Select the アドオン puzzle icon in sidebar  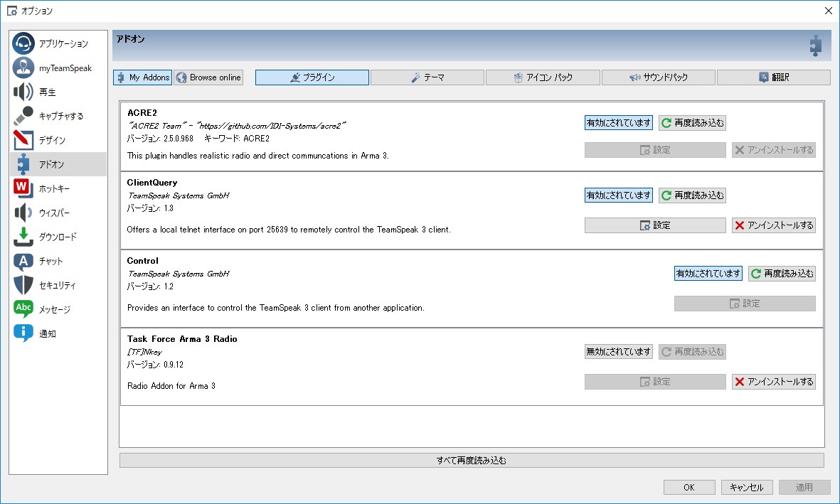click(x=23, y=164)
